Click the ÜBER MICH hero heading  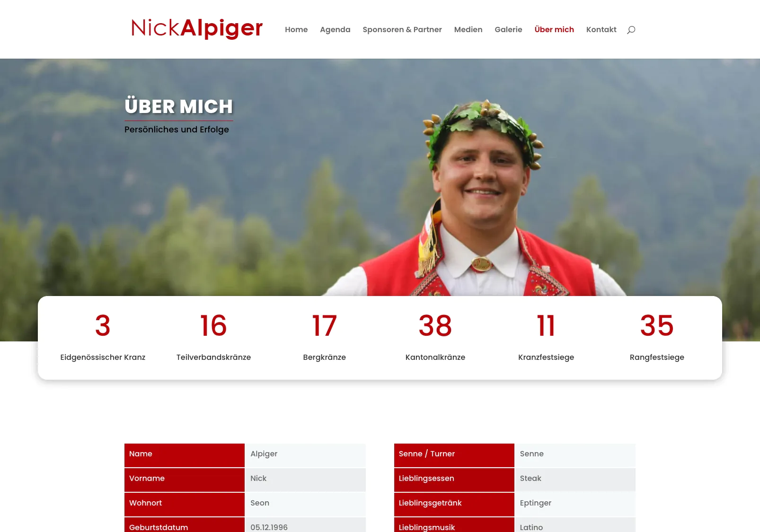coord(179,106)
